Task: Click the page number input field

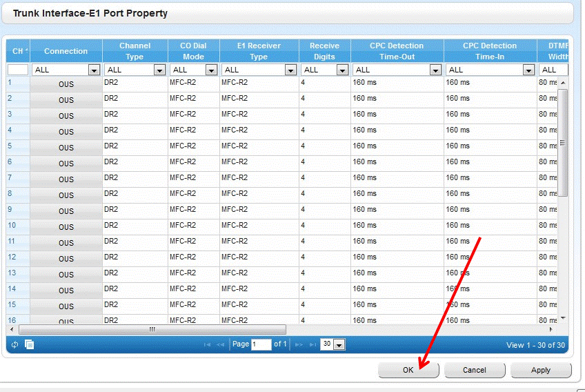Action: click(x=261, y=344)
